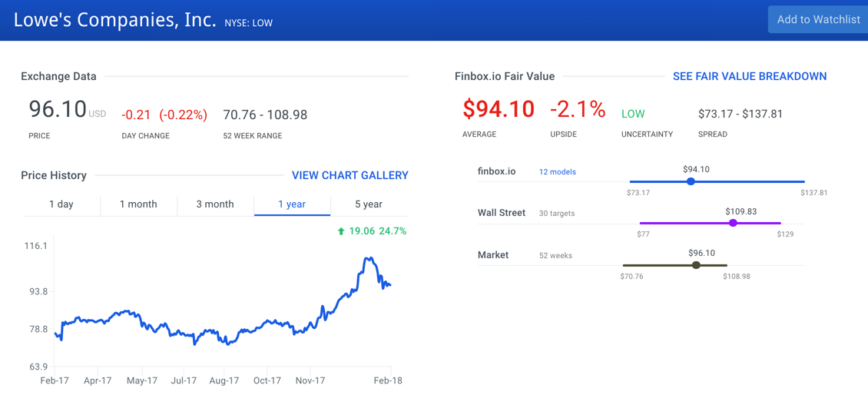Click the Add to Watchlist button
Image resolution: width=868 pixels, height=405 pixels.
(818, 20)
